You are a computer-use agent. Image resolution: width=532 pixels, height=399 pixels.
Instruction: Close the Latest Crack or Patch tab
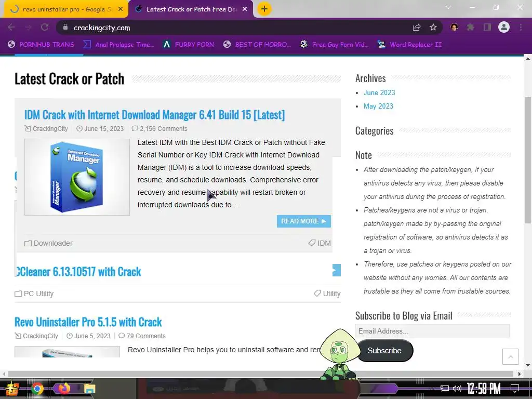pyautogui.click(x=245, y=9)
